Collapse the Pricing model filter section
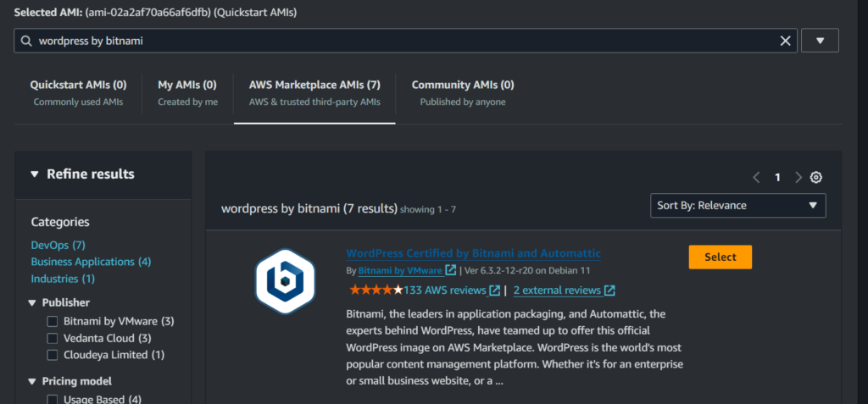 click(31, 381)
